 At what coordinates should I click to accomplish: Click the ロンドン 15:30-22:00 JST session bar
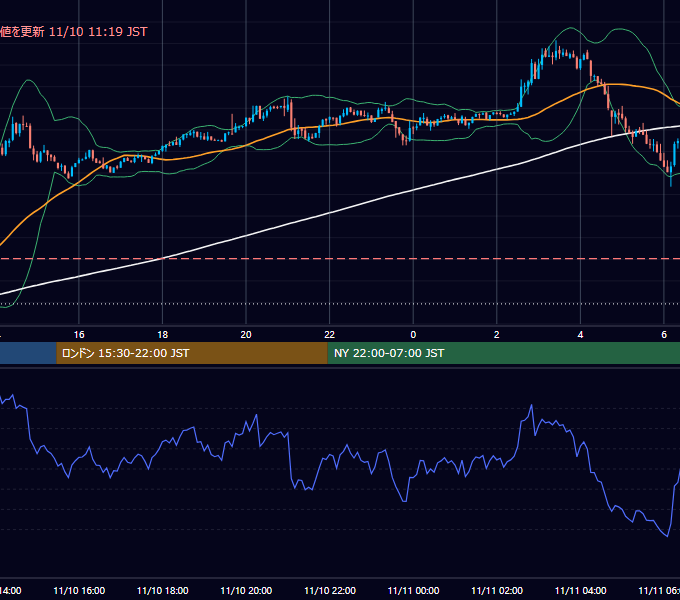tap(192, 353)
